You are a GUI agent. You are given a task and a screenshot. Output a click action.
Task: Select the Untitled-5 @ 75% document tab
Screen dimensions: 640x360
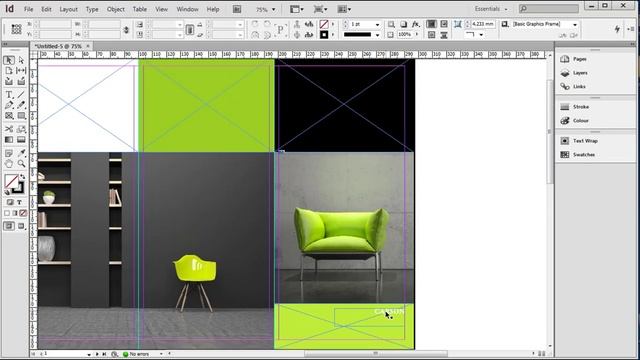point(58,46)
